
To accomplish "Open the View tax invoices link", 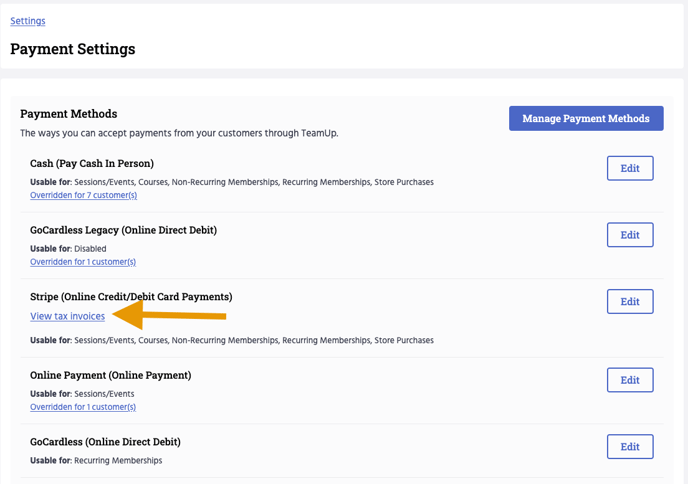I will [x=67, y=316].
